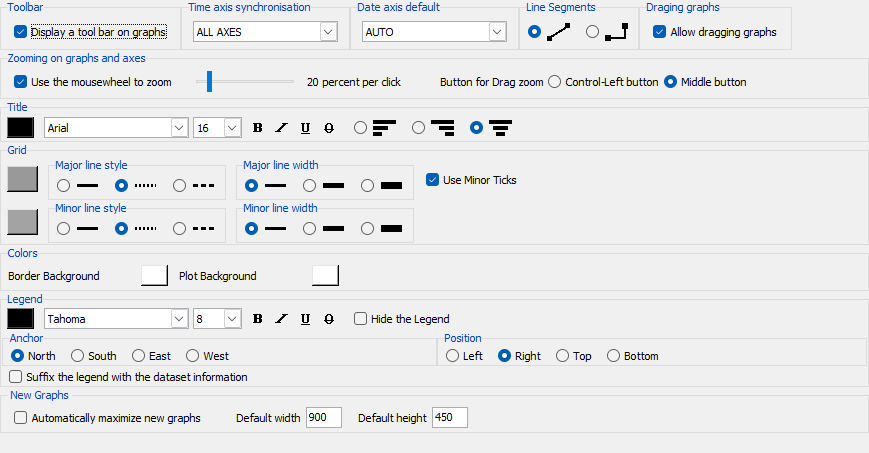Toggle Underline for the Legend font
The image size is (869, 453).
305,319
